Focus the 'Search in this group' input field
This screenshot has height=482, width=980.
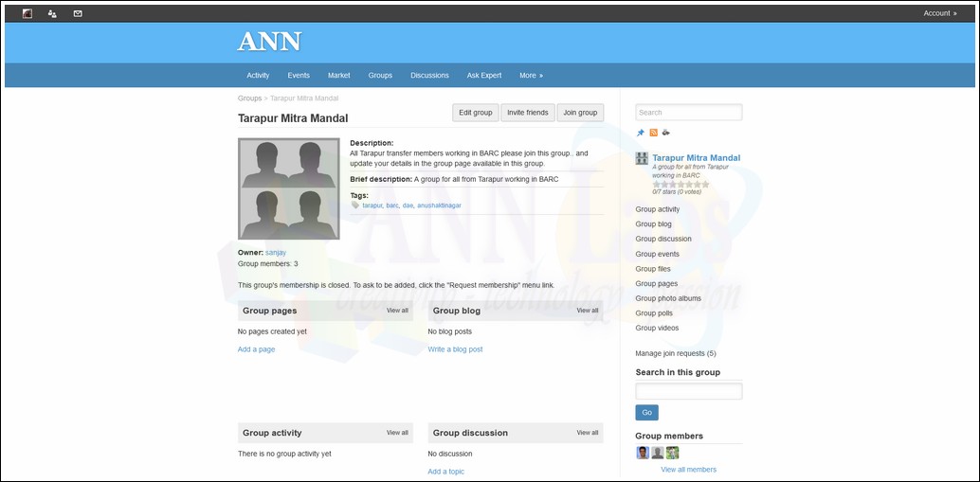pyautogui.click(x=688, y=391)
